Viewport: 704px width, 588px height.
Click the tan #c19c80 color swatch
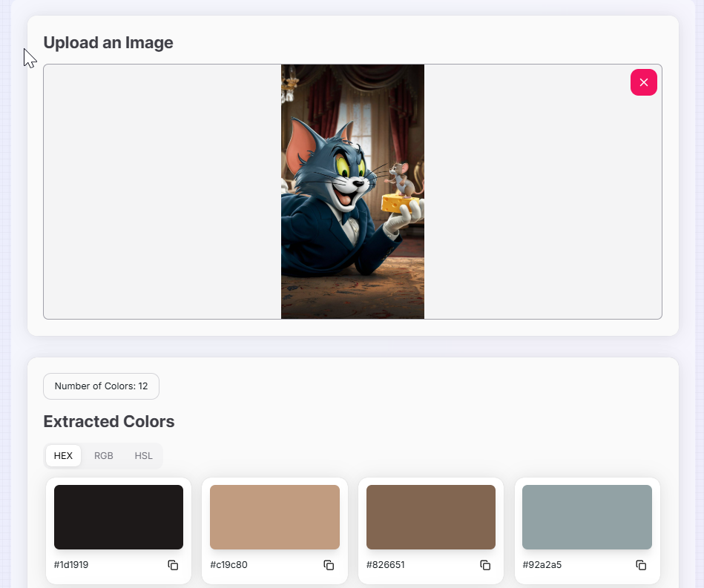[274, 516]
